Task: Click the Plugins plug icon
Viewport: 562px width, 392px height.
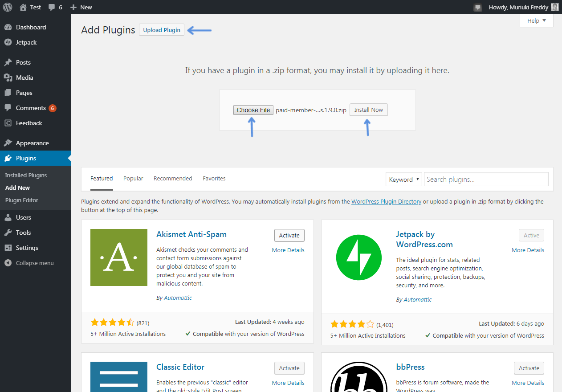Action: point(8,158)
